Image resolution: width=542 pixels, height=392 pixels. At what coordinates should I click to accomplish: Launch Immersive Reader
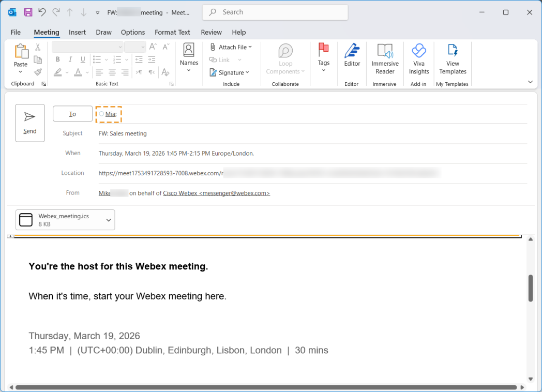pyautogui.click(x=385, y=59)
